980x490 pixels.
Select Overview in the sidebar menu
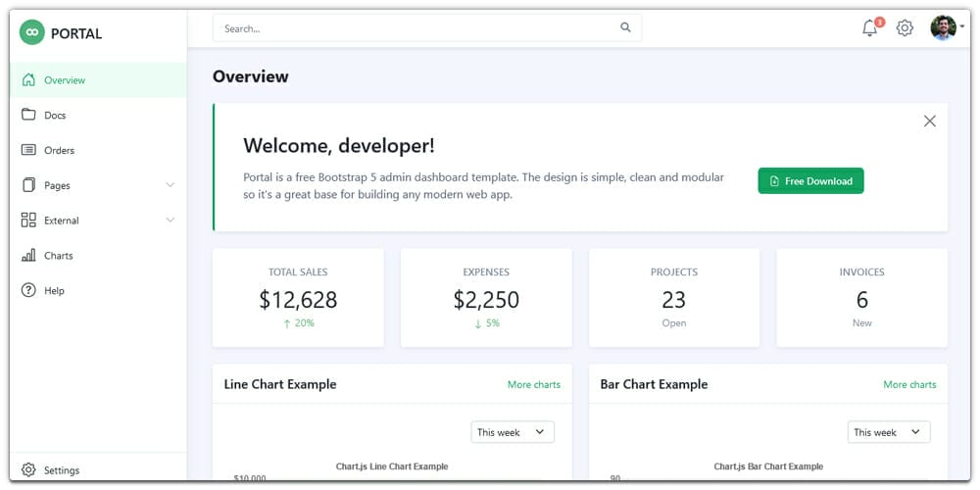[65, 80]
